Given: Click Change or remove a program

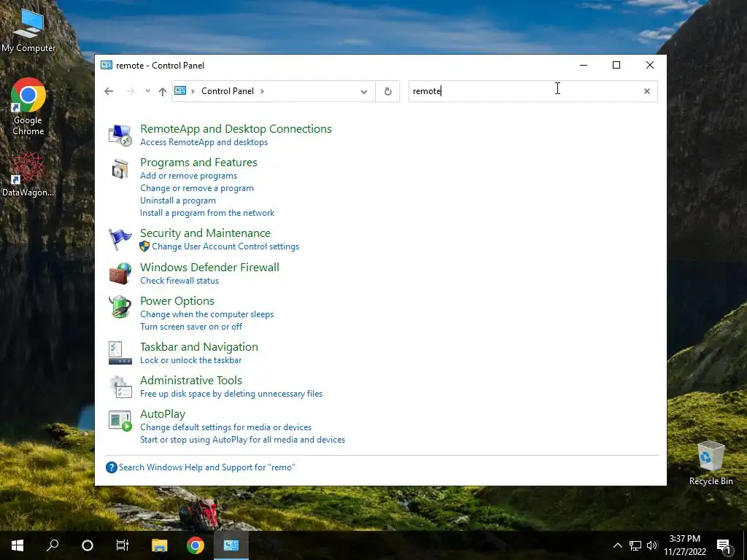Looking at the screenshot, I should click(197, 188).
